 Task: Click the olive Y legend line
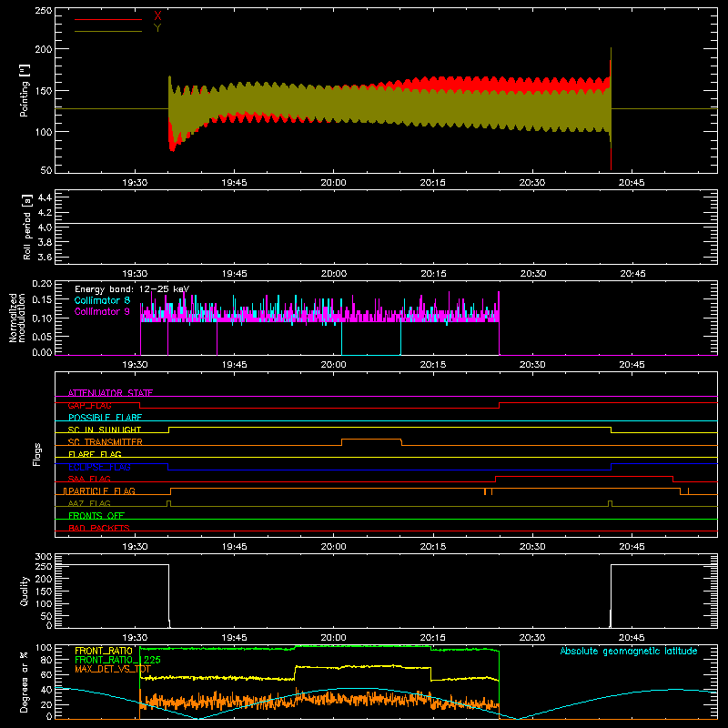coord(108,31)
